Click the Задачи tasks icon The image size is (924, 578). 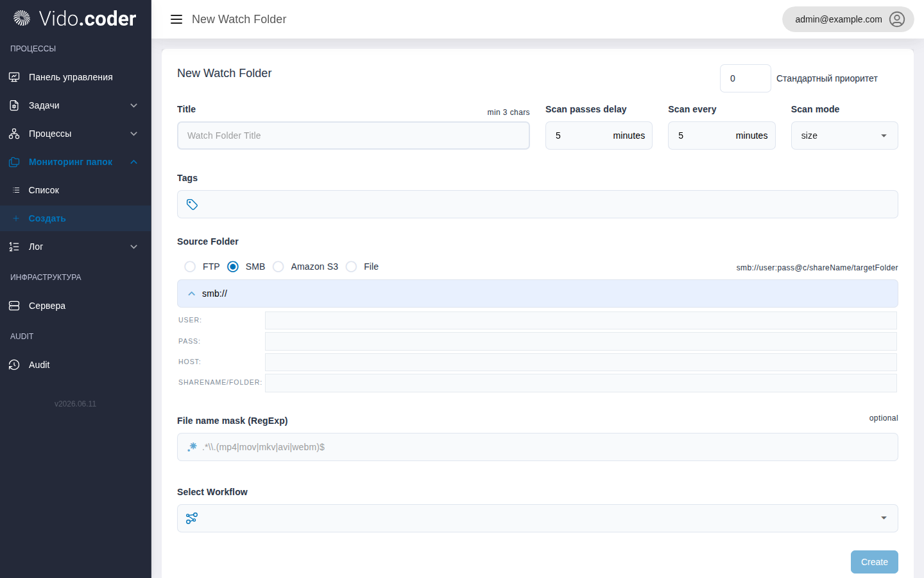[x=14, y=105]
